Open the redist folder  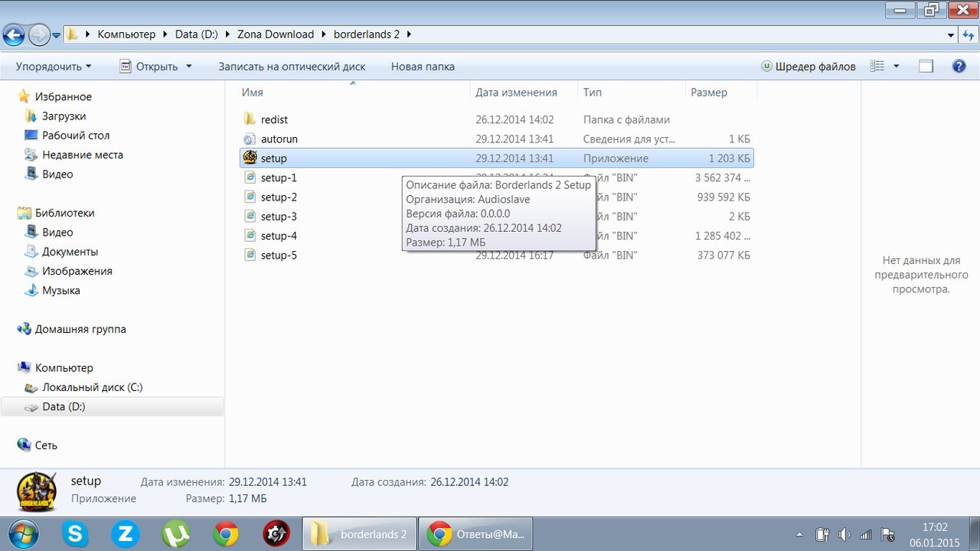point(273,119)
